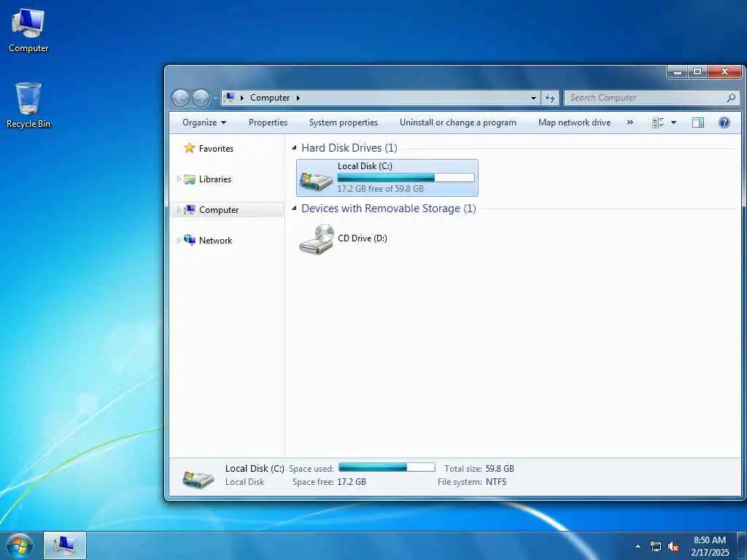Click the Space used bar in details pane

click(x=387, y=467)
